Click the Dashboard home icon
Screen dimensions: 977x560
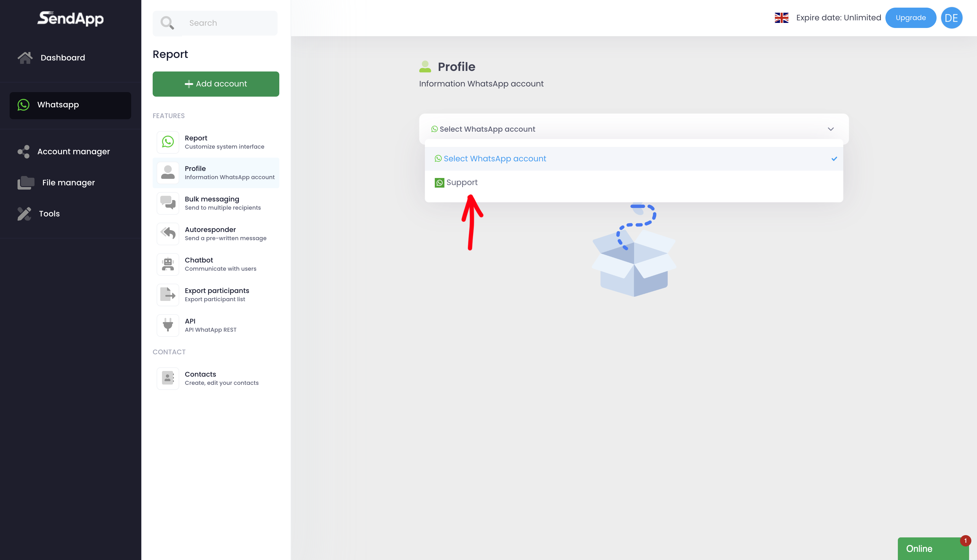(x=25, y=58)
